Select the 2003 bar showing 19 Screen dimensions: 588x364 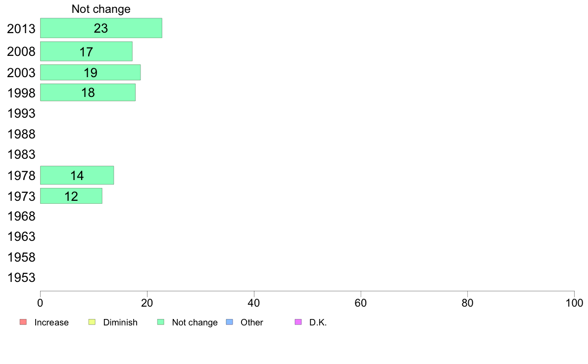point(91,72)
